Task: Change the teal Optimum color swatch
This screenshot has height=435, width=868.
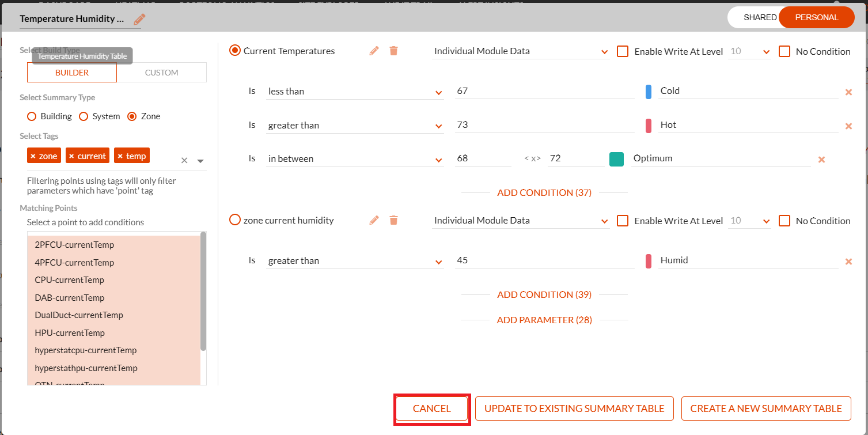Action: [616, 159]
